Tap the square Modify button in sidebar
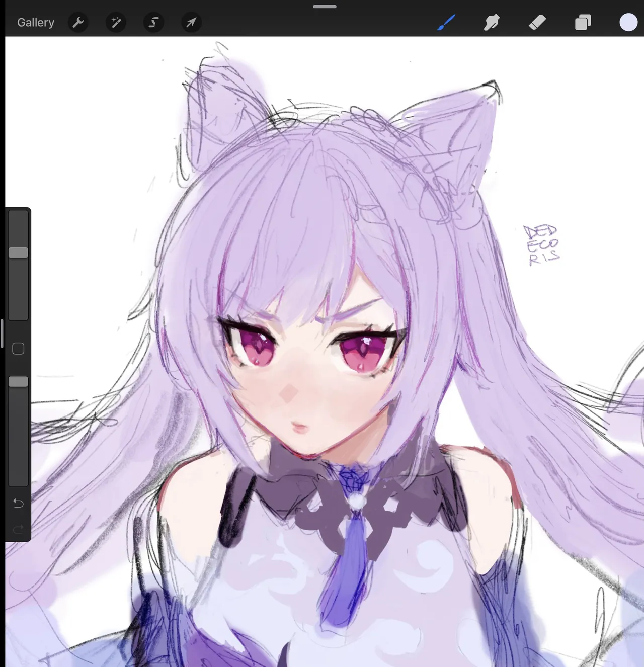The width and height of the screenshot is (644, 667). pyautogui.click(x=18, y=349)
